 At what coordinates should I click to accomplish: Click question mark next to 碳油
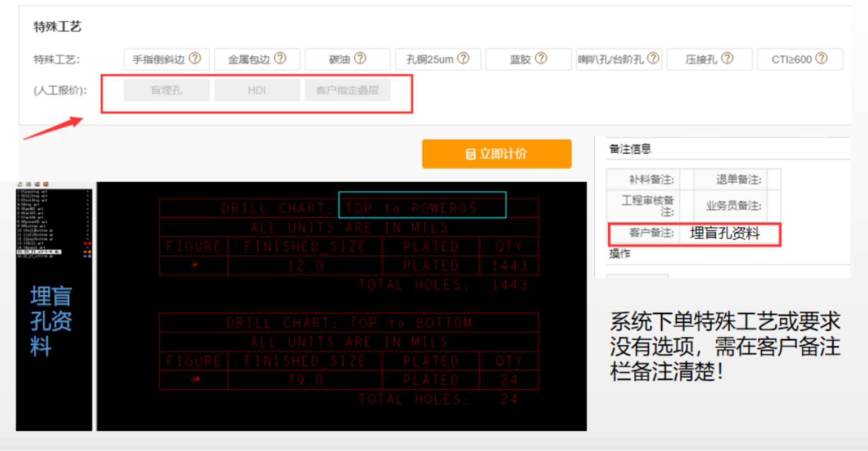pyautogui.click(x=360, y=58)
